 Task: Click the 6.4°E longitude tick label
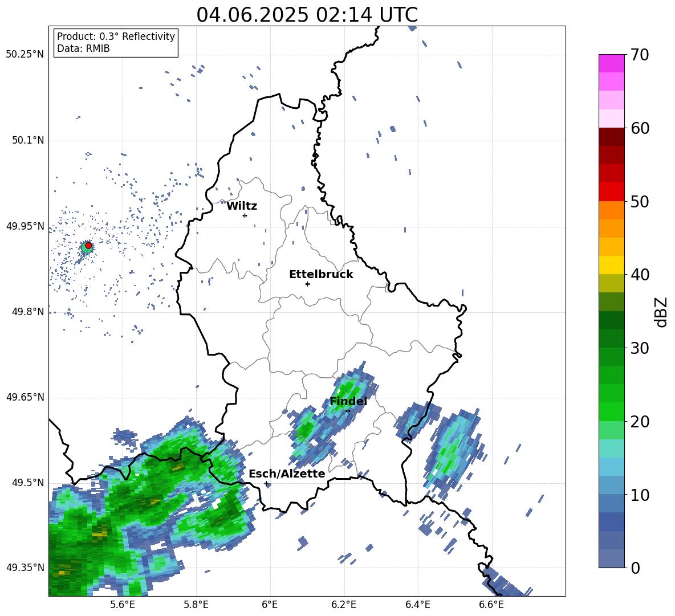(417, 605)
